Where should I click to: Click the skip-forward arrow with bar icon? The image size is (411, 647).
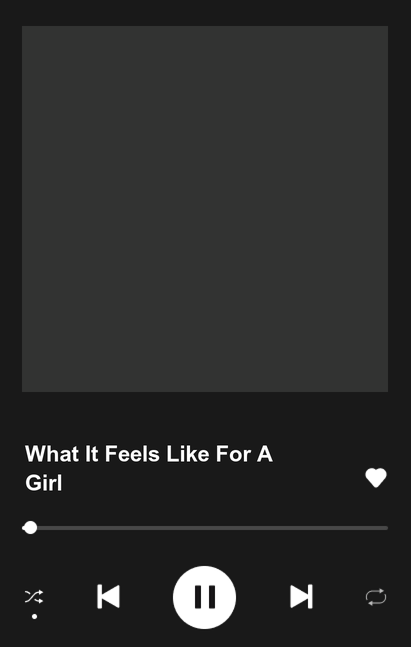tap(301, 596)
